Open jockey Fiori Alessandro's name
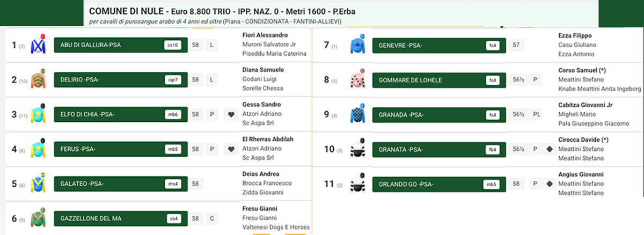This screenshot has width=644, height=235. pos(265,35)
